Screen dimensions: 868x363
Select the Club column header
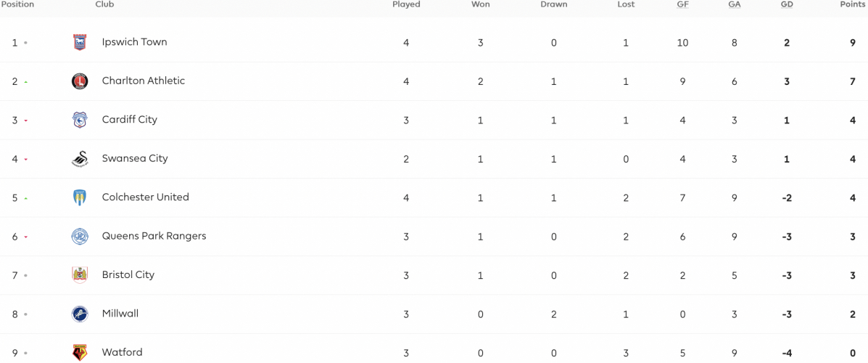105,4
